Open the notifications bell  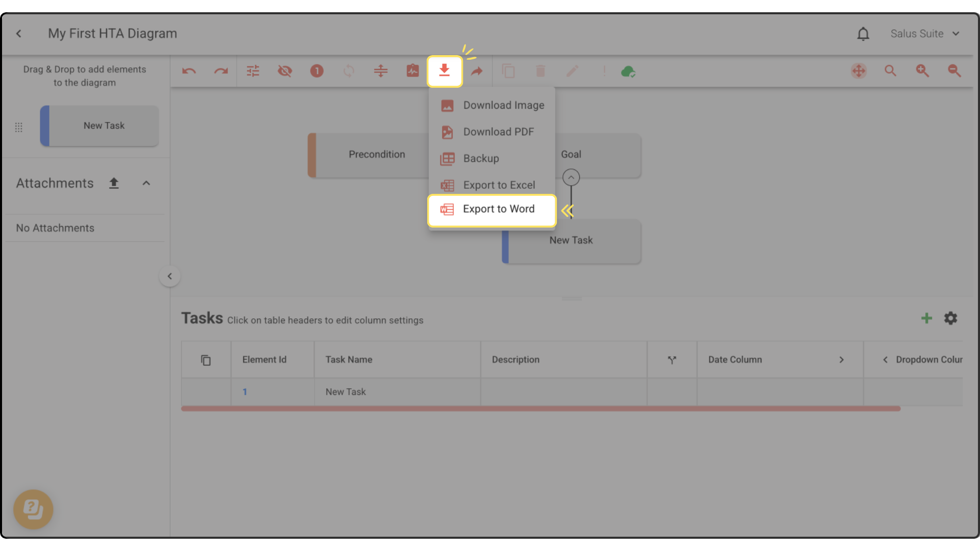pyautogui.click(x=863, y=34)
